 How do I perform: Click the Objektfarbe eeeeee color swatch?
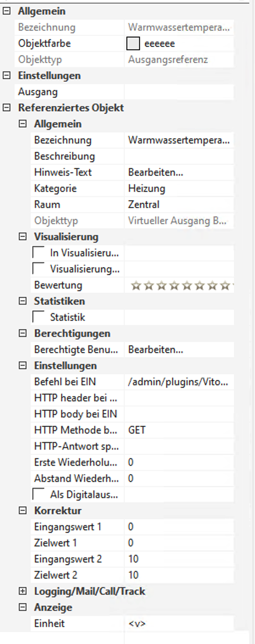pos(133,43)
